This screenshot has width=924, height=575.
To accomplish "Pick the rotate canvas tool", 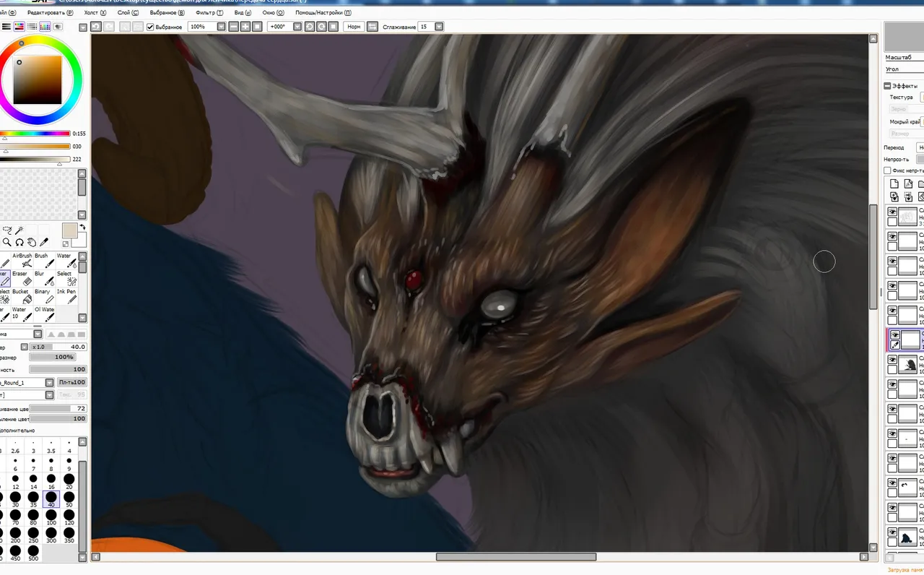I will tap(19, 242).
